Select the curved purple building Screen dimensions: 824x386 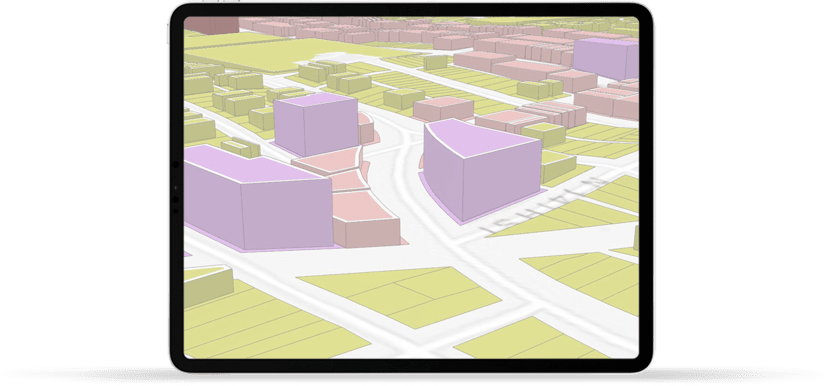481,168
